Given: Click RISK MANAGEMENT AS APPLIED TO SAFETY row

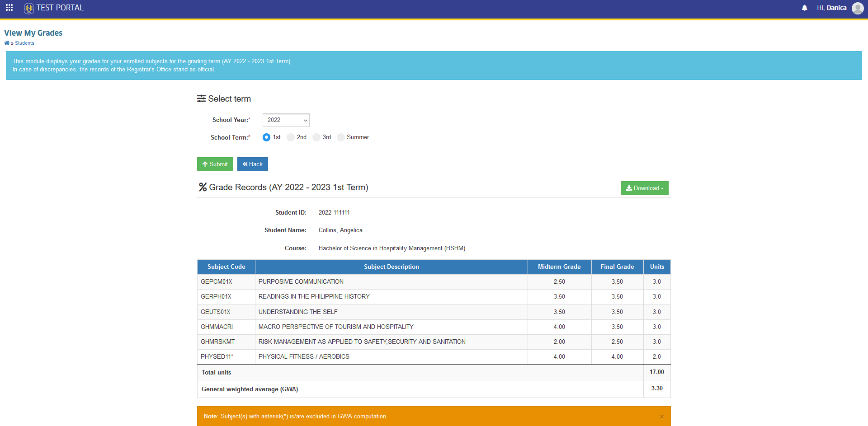Looking at the screenshot, I should coord(362,342).
